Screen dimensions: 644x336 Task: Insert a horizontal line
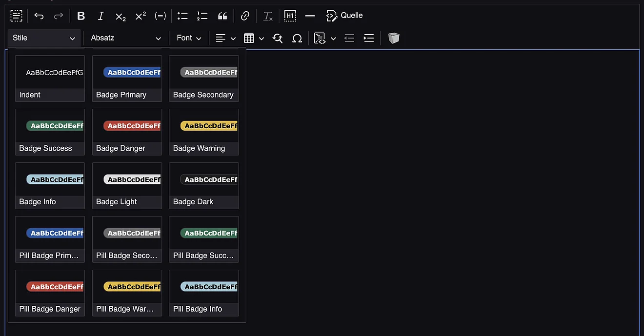310,16
